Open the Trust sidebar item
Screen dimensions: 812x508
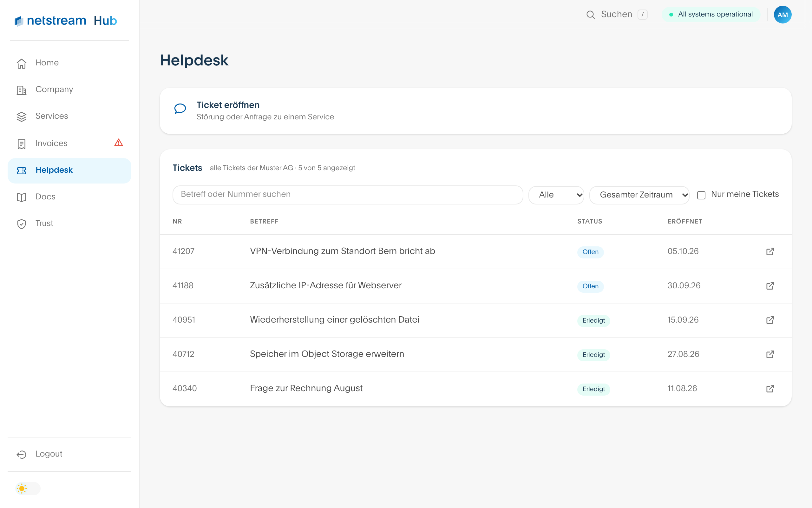[x=69, y=224]
